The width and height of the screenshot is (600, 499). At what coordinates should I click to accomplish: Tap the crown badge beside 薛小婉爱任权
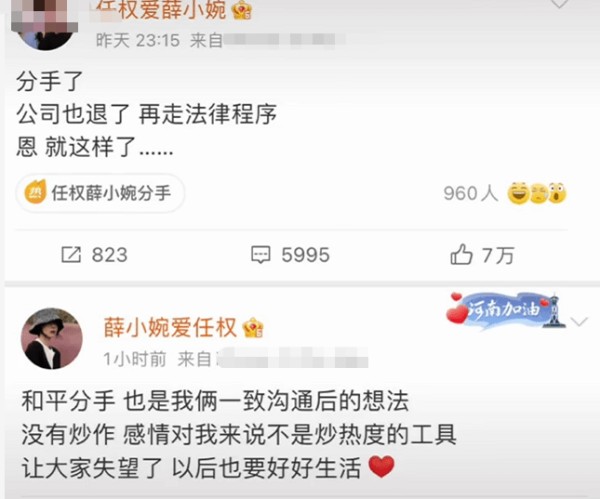(x=253, y=328)
